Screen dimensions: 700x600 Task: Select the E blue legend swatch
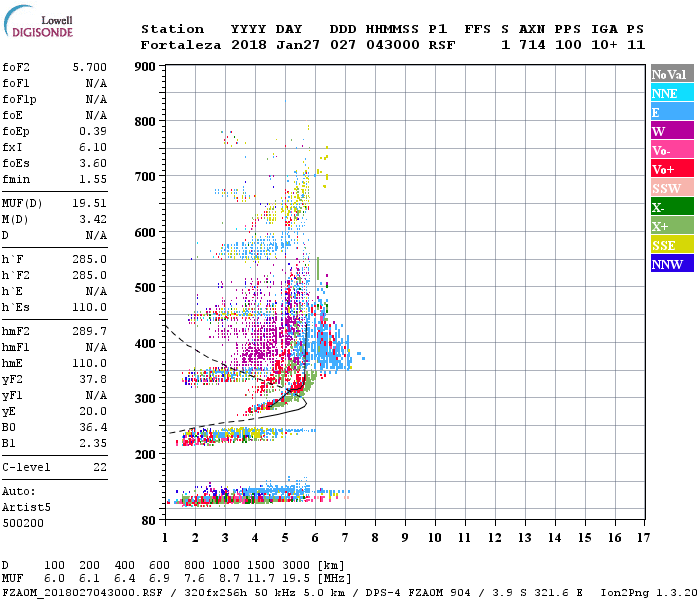[672, 112]
